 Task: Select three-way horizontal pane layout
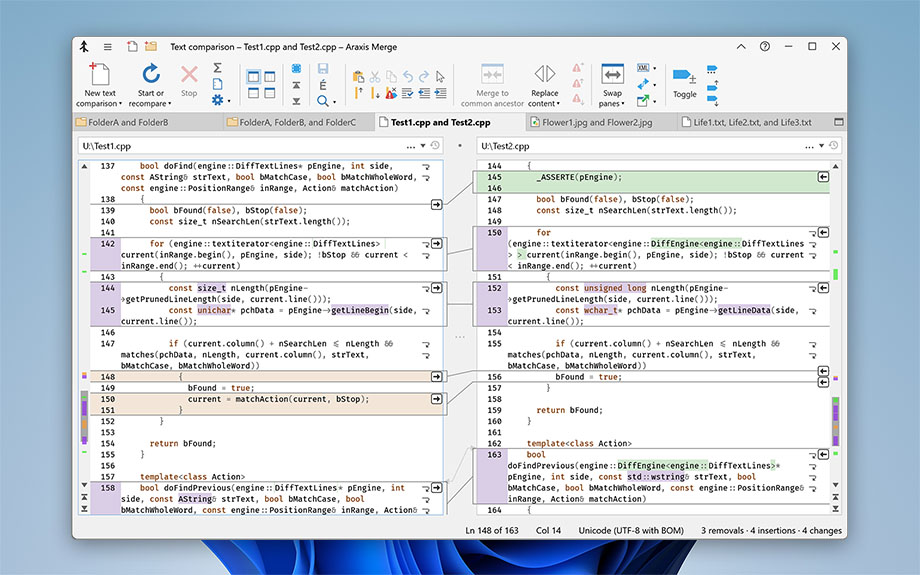(x=269, y=93)
